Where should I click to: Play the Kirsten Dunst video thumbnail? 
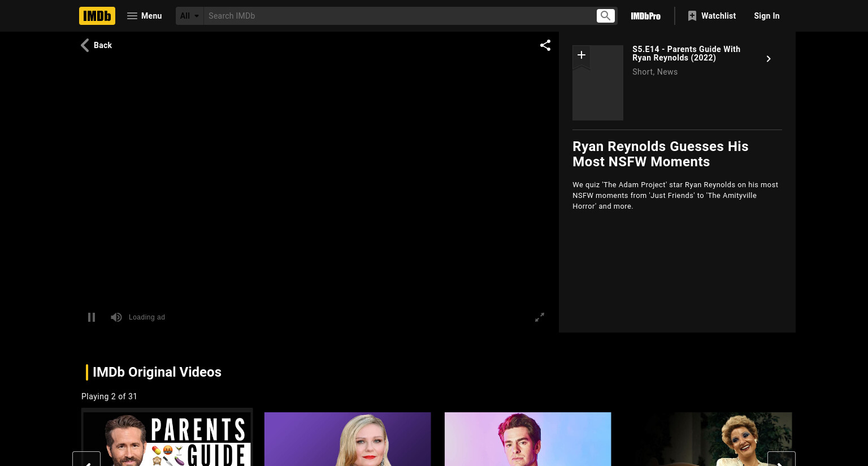pos(348,439)
